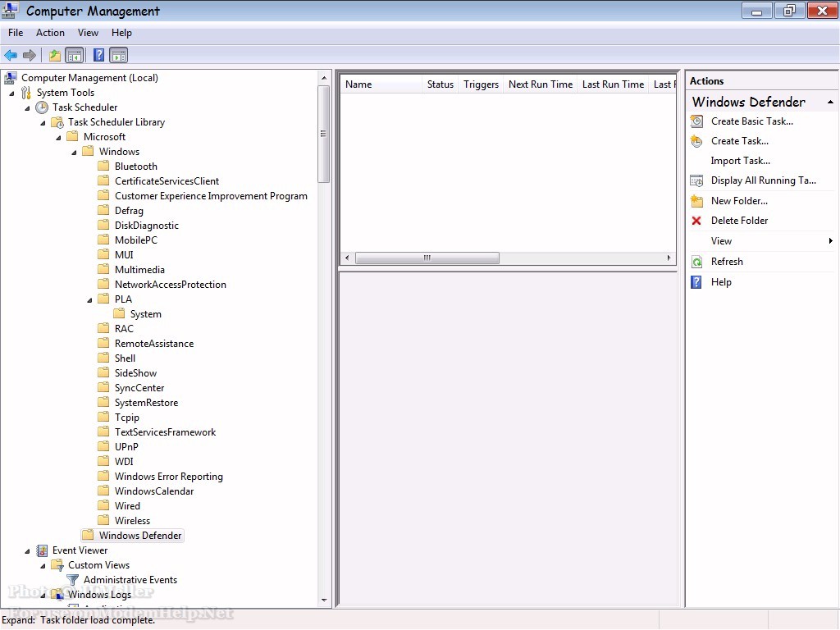This screenshot has width=840, height=630.
Task: Click the New Folder icon
Action: (696, 201)
